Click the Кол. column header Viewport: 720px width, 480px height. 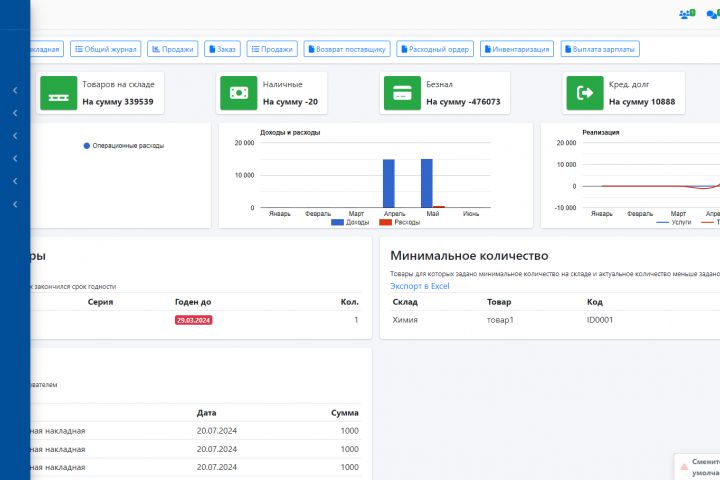349,302
